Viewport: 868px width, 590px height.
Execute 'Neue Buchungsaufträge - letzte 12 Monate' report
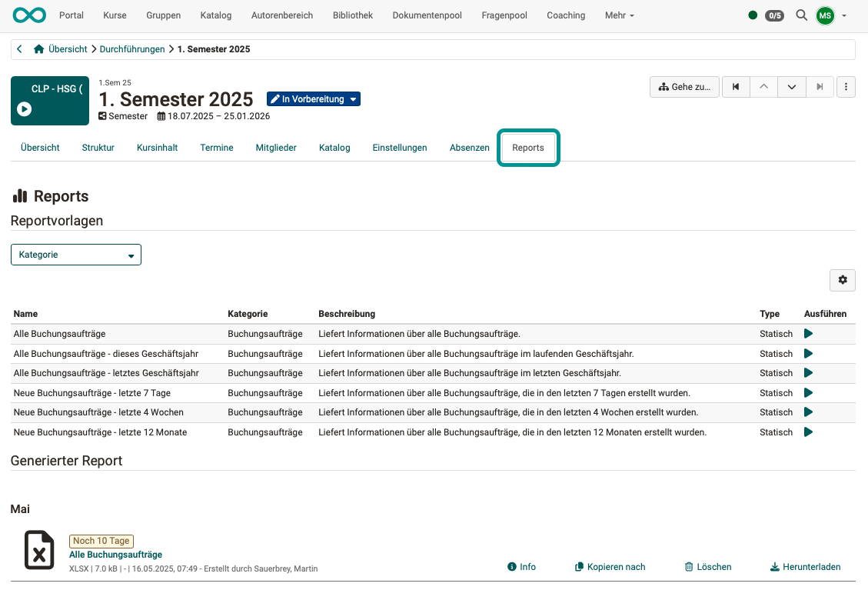808,432
